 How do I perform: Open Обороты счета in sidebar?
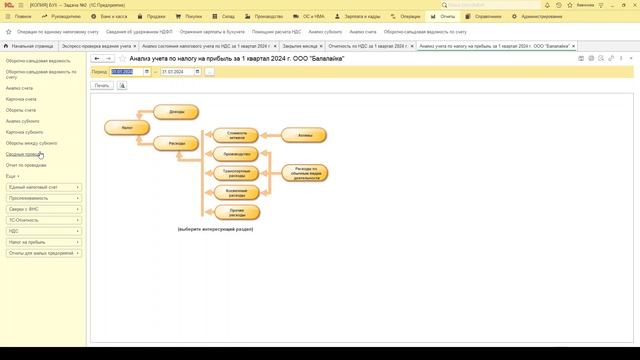point(21,110)
